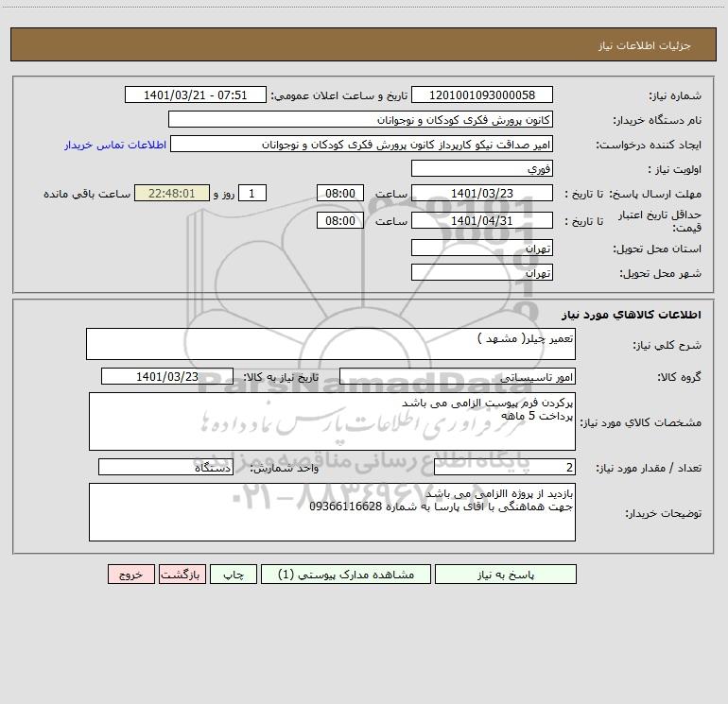The height and width of the screenshot is (704, 728).
Task: Click the 'چاپ' print button
Action: pyautogui.click(x=234, y=575)
